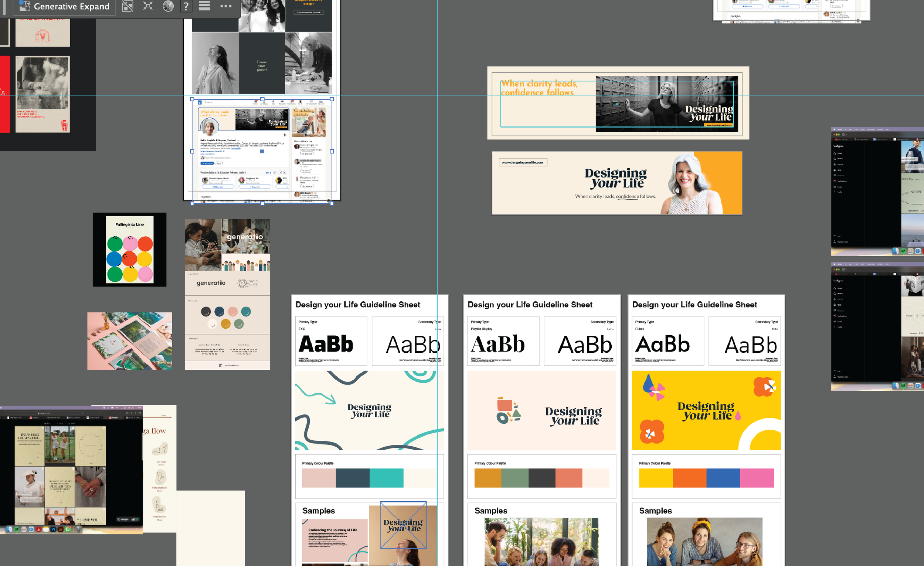Viewport: 924px width, 566px height.
Task: Open the hamburger options icon
Action: click(x=204, y=6)
